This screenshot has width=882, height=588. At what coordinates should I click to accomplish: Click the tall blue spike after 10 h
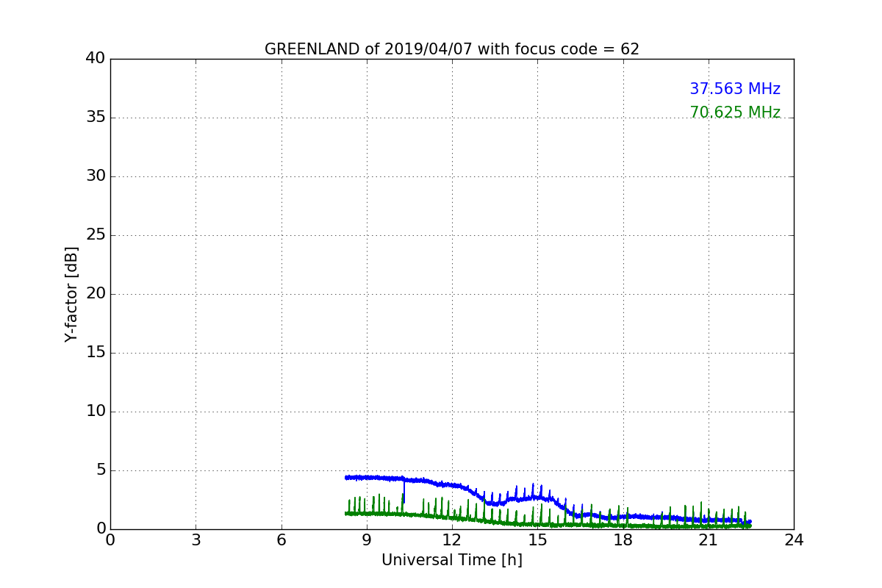(404, 491)
